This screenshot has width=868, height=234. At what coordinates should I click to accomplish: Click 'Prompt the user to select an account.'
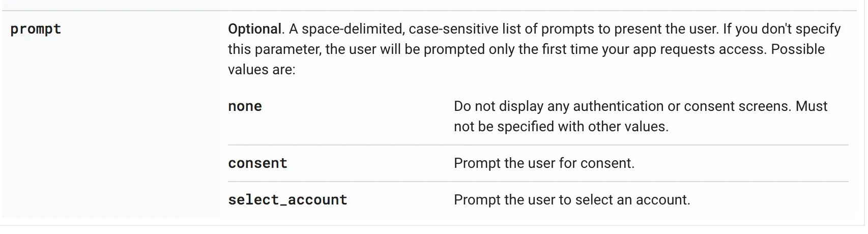(x=572, y=200)
